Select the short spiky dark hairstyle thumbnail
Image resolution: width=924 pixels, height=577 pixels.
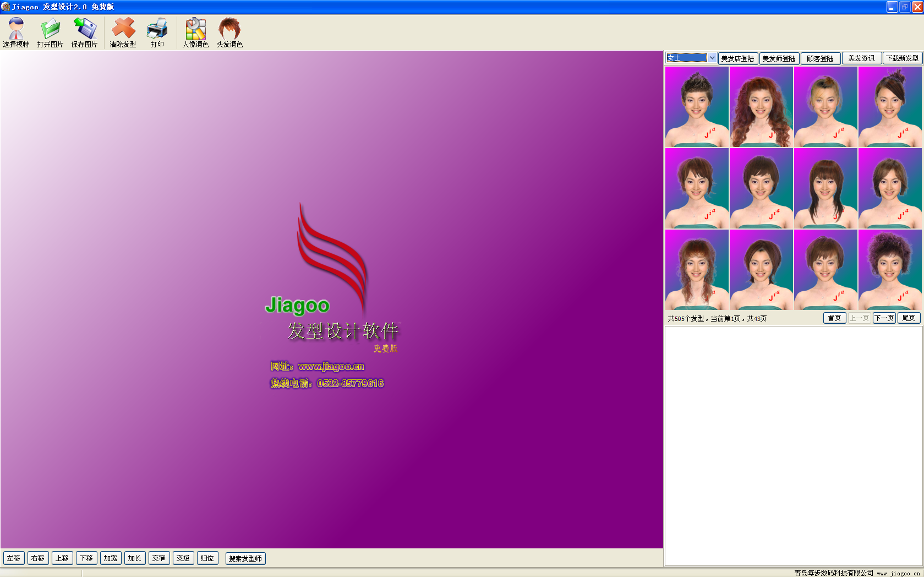[697, 107]
